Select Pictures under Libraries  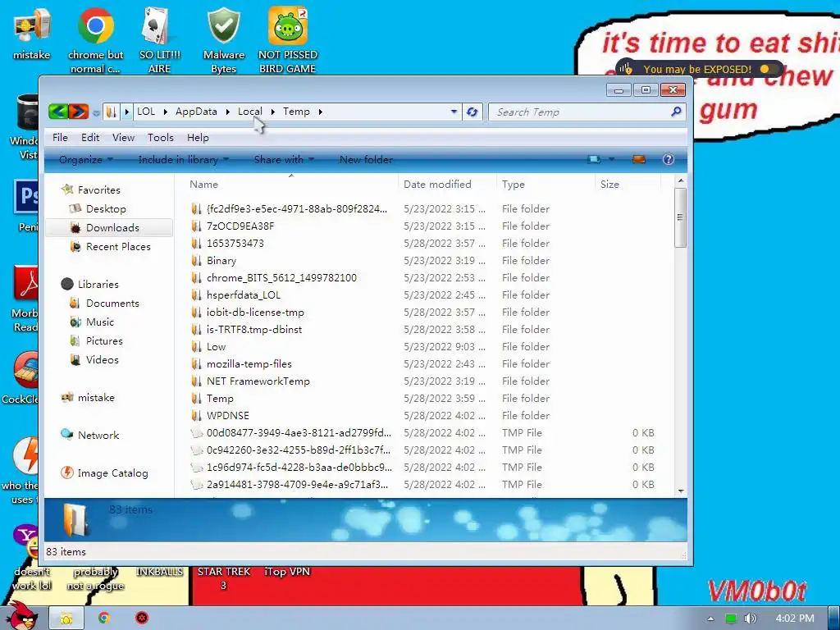[104, 341]
